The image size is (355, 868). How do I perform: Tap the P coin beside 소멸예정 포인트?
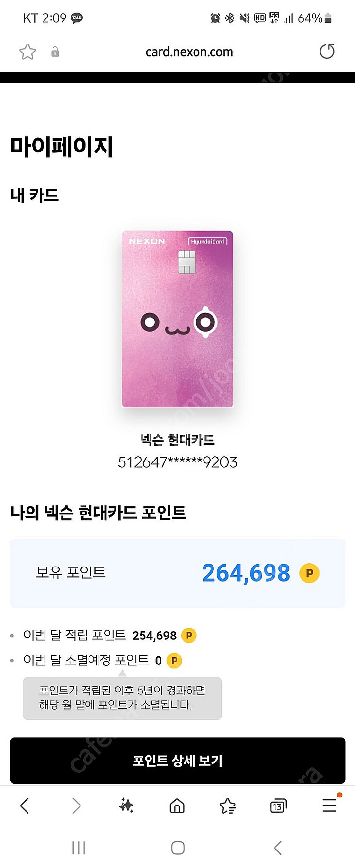coord(174,660)
